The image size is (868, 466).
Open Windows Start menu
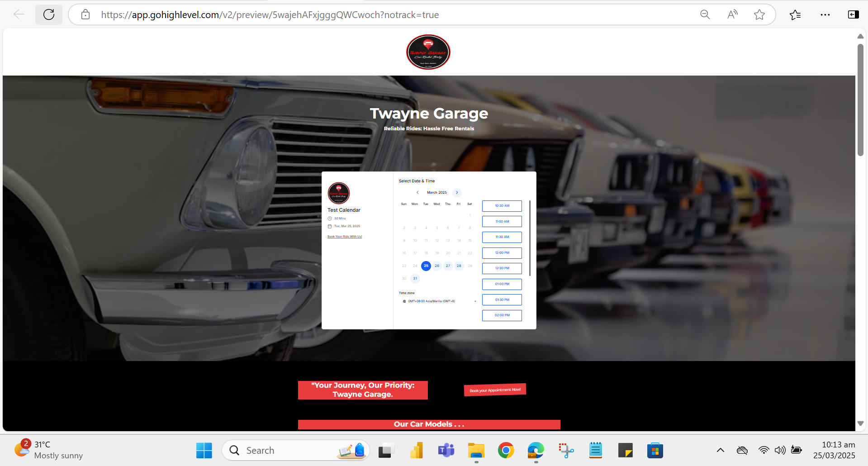coord(204,450)
